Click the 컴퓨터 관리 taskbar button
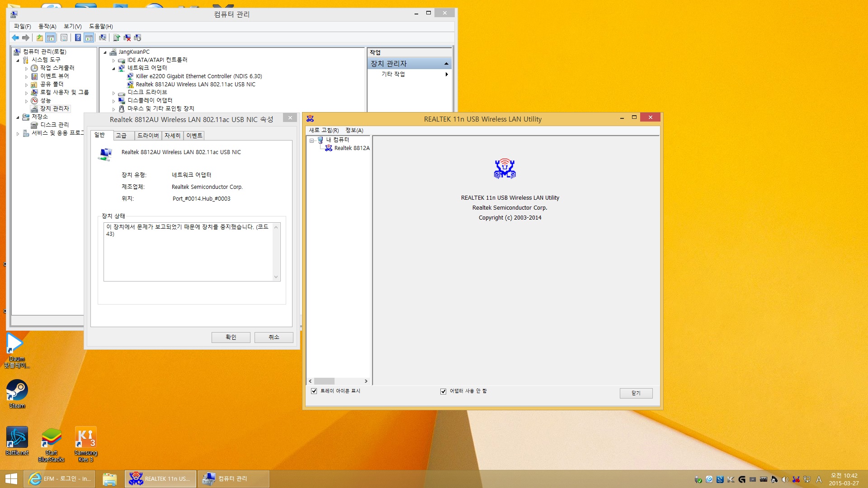 [x=233, y=479]
